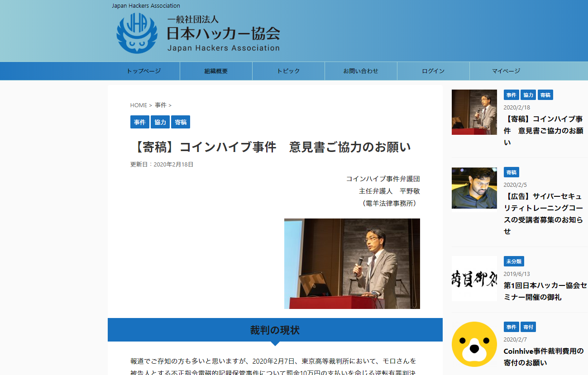
Task: Open the cybersecurity training course thumbnail
Action: tap(474, 188)
